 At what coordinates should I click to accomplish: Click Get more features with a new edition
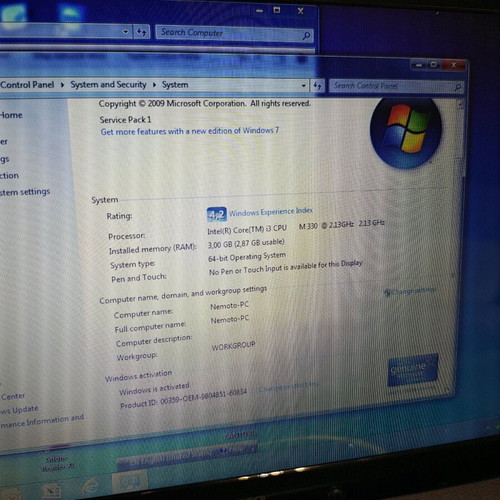tap(190, 131)
